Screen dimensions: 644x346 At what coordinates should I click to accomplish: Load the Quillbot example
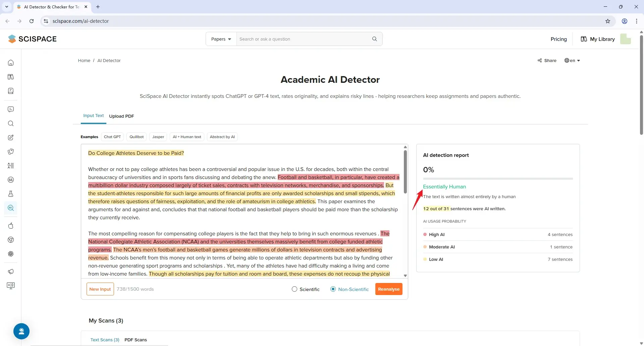137,137
